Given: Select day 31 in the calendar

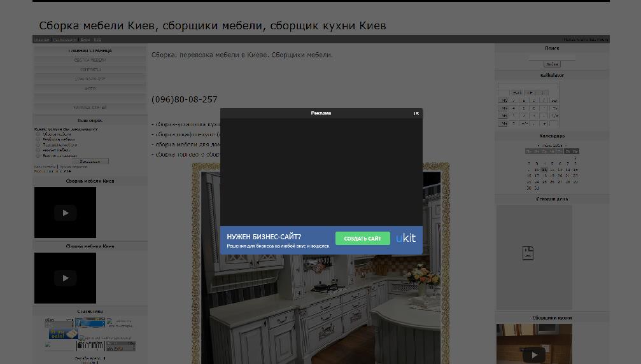Looking at the screenshot, I should click(x=537, y=188).
